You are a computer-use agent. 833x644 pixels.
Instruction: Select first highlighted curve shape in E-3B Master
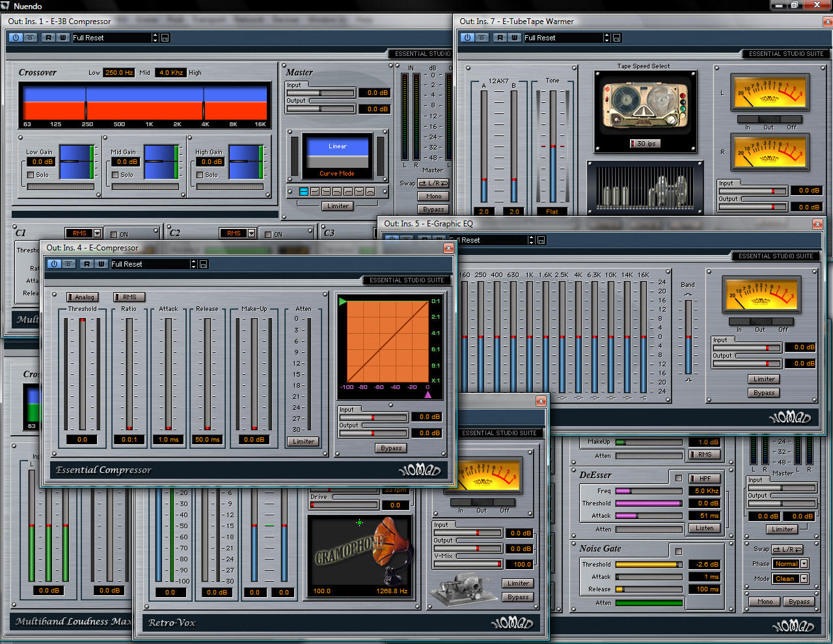pyautogui.click(x=304, y=191)
